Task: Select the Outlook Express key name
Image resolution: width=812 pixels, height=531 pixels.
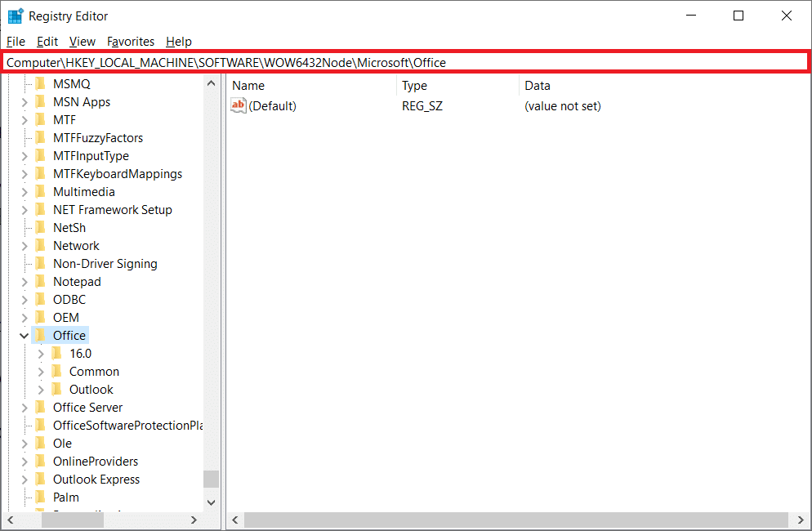Action: (x=96, y=480)
